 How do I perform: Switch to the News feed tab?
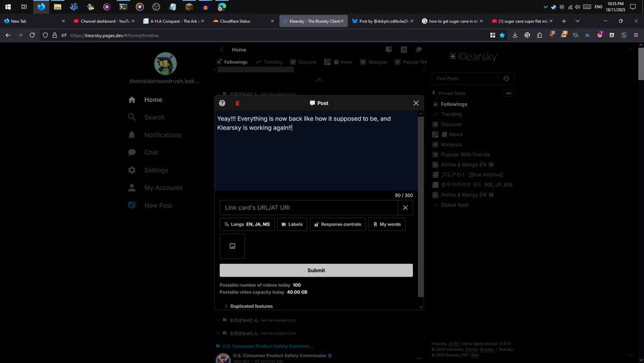pos(339,62)
